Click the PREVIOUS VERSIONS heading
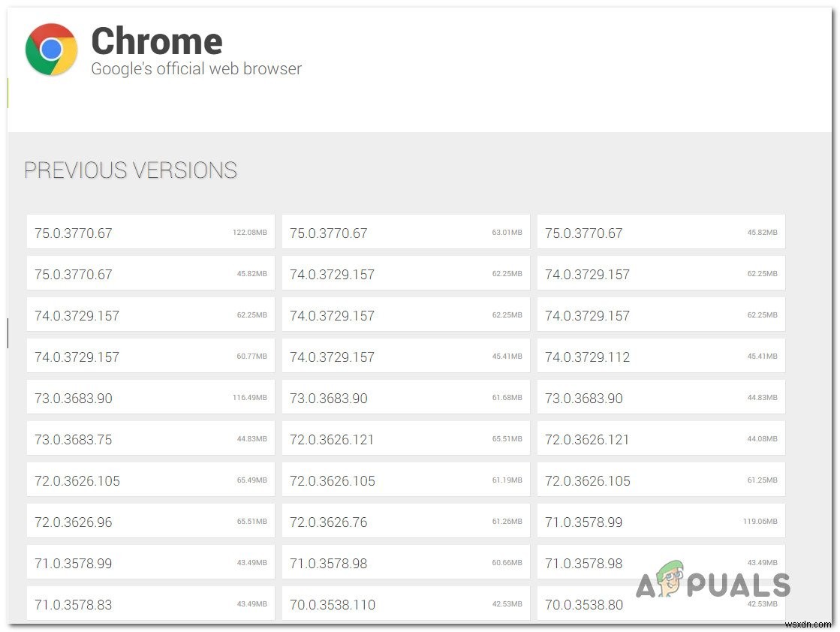Screen dimensions: 840x632 click(x=130, y=170)
